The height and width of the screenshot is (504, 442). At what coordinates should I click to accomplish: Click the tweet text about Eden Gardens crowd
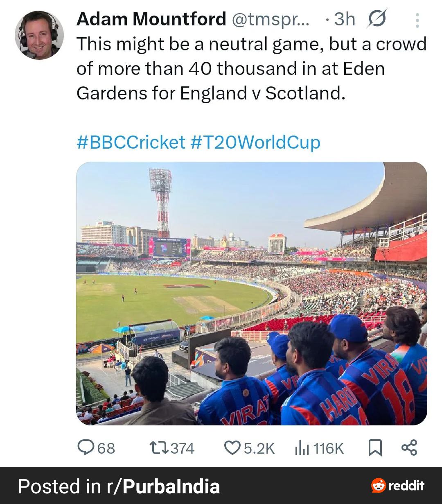click(251, 68)
